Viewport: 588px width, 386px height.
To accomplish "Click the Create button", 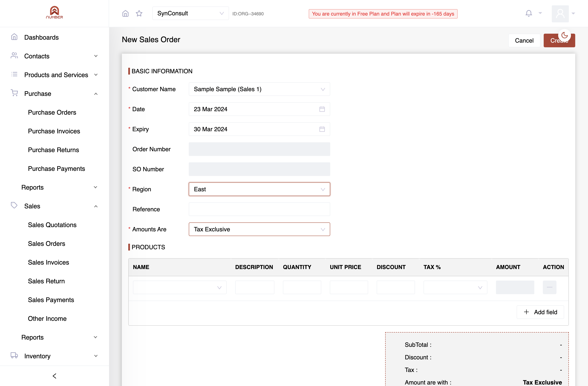I will 559,40.
